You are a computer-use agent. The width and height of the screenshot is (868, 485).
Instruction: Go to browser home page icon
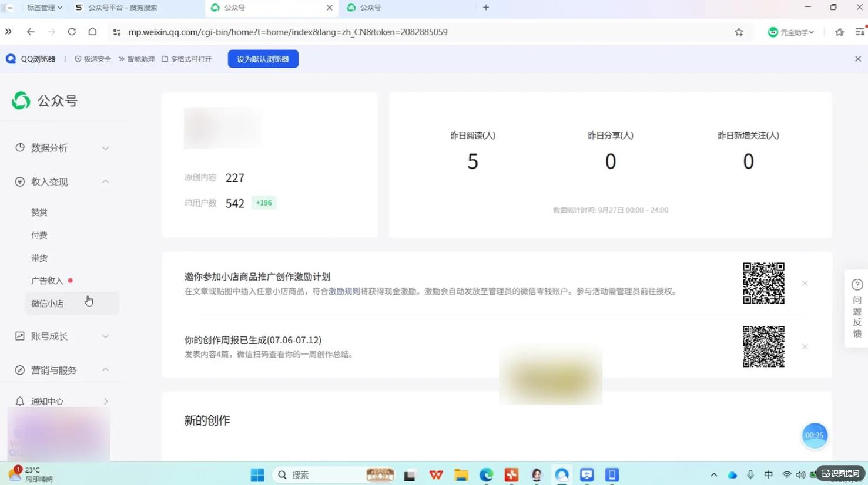tap(92, 32)
